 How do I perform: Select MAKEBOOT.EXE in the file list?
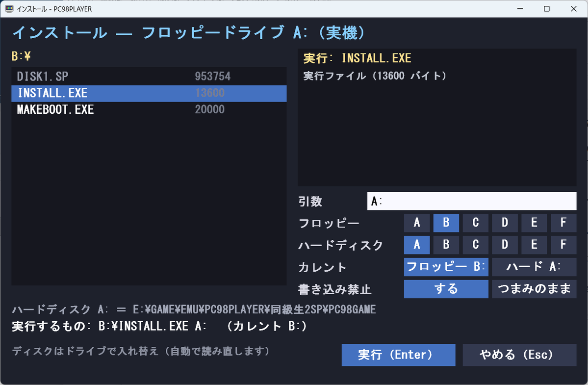pos(149,110)
